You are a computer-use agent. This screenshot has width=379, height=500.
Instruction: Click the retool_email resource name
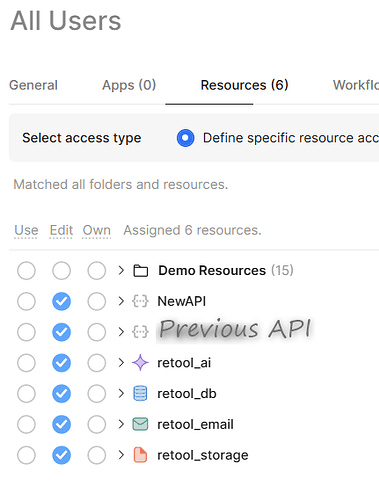[195, 424]
